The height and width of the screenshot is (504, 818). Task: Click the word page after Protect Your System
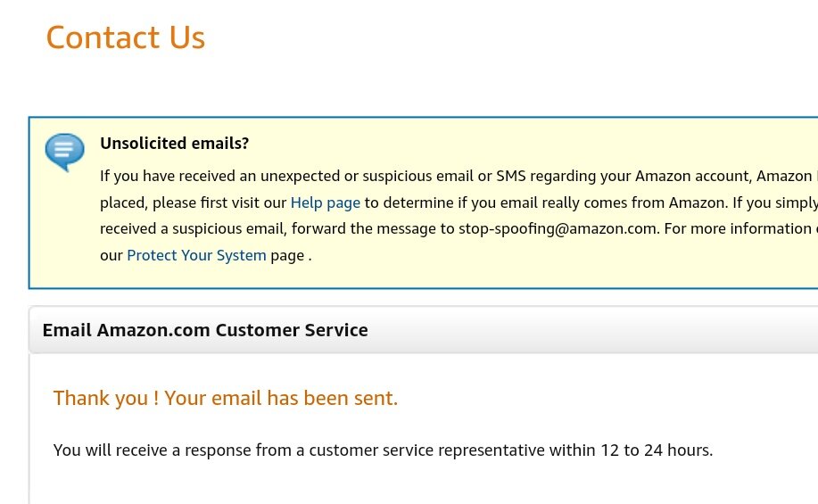287,256
